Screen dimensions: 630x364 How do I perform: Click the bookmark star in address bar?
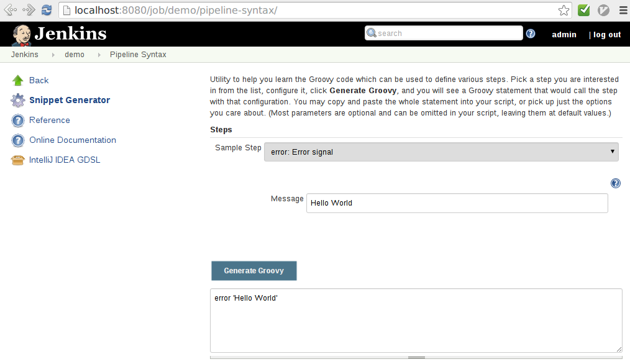point(564,10)
